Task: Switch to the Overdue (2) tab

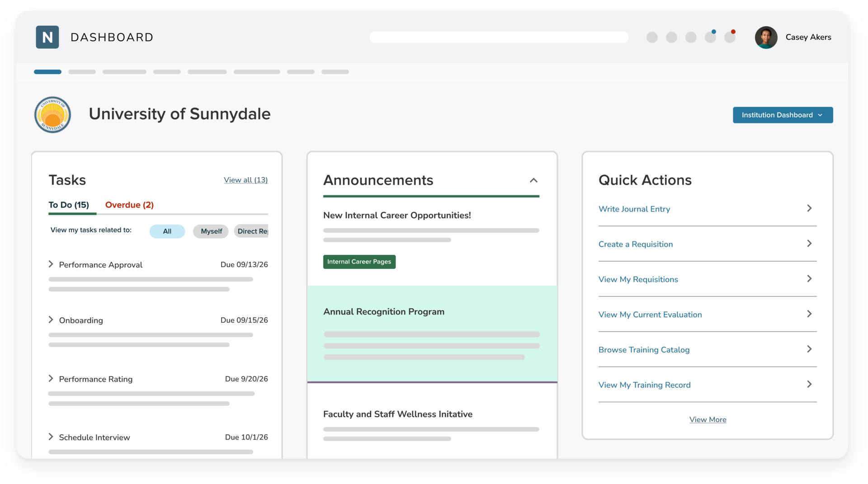Action: click(x=129, y=205)
